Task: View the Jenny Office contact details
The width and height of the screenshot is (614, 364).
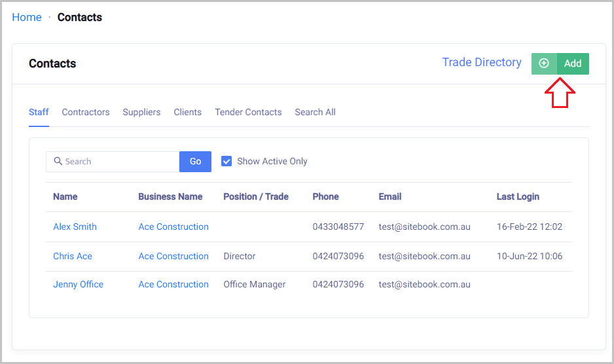Action: pos(78,284)
